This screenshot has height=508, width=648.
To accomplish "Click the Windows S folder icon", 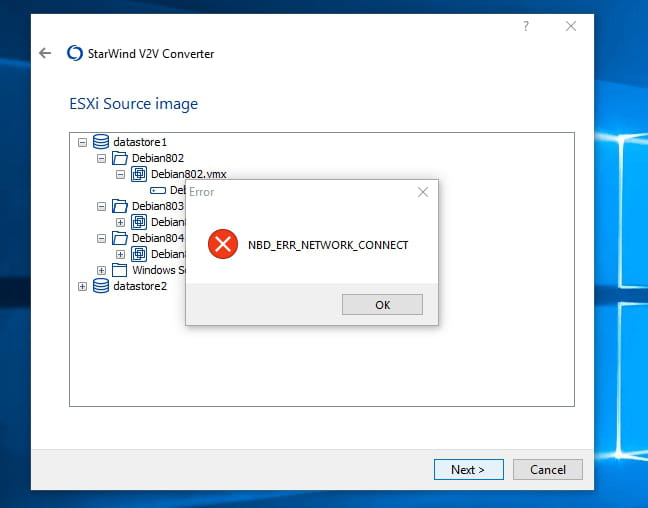I will pos(120,270).
